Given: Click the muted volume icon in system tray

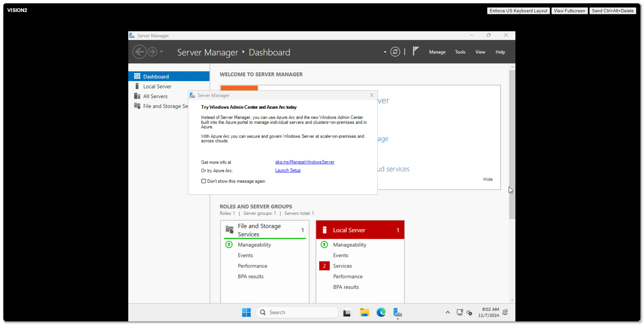Looking at the screenshot, I should pos(469,313).
